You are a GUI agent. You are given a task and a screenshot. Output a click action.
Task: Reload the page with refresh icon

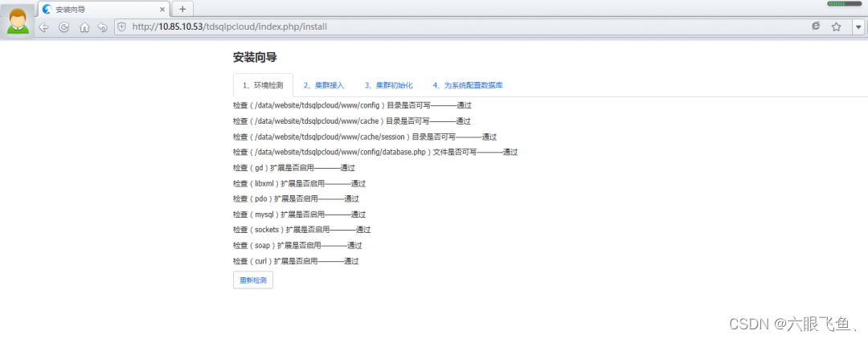[64, 27]
